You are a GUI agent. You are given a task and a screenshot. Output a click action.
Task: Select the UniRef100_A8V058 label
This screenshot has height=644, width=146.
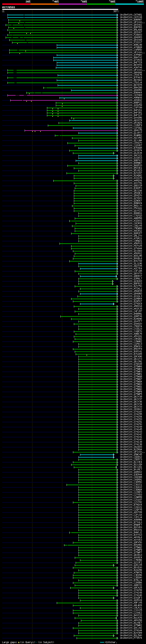(131, 620)
